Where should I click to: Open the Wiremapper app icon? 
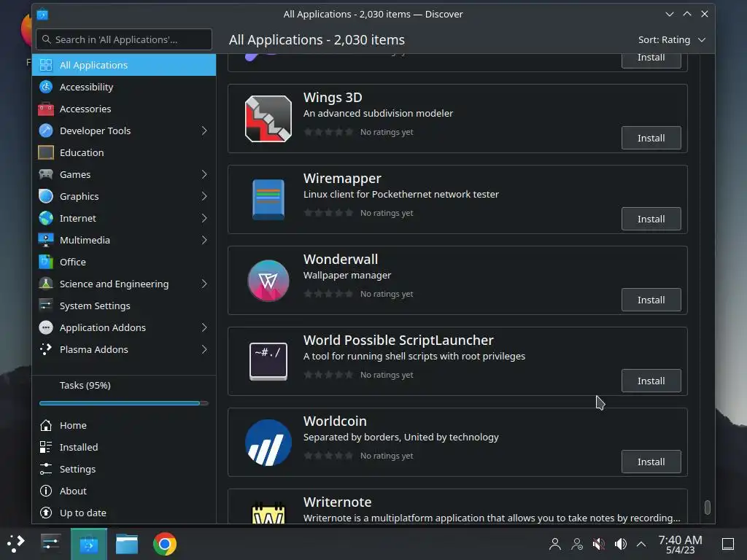[x=268, y=200]
